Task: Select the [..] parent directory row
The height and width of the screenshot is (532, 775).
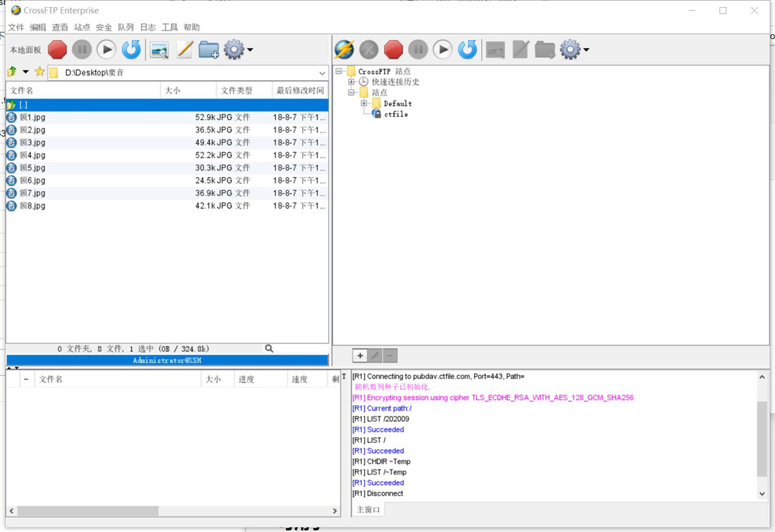Action: (x=167, y=105)
